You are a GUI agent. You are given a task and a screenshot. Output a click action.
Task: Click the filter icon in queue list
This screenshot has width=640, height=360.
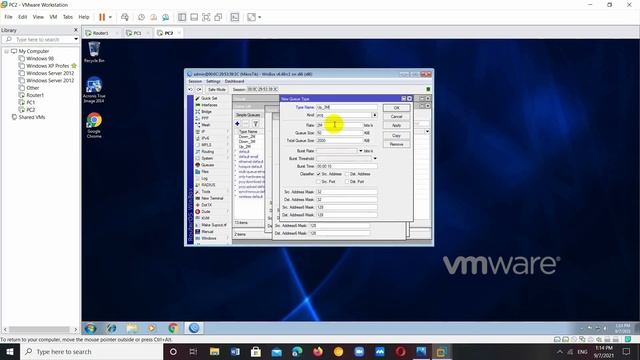click(x=256, y=124)
